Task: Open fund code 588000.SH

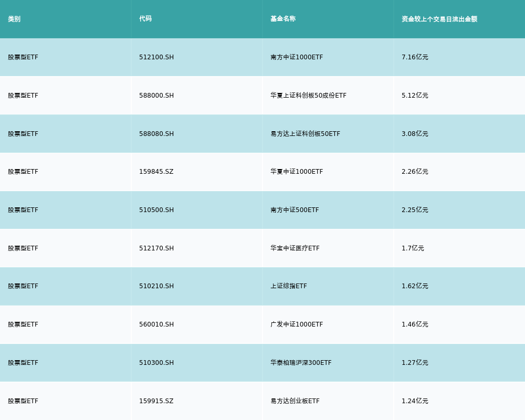Action: pos(156,96)
